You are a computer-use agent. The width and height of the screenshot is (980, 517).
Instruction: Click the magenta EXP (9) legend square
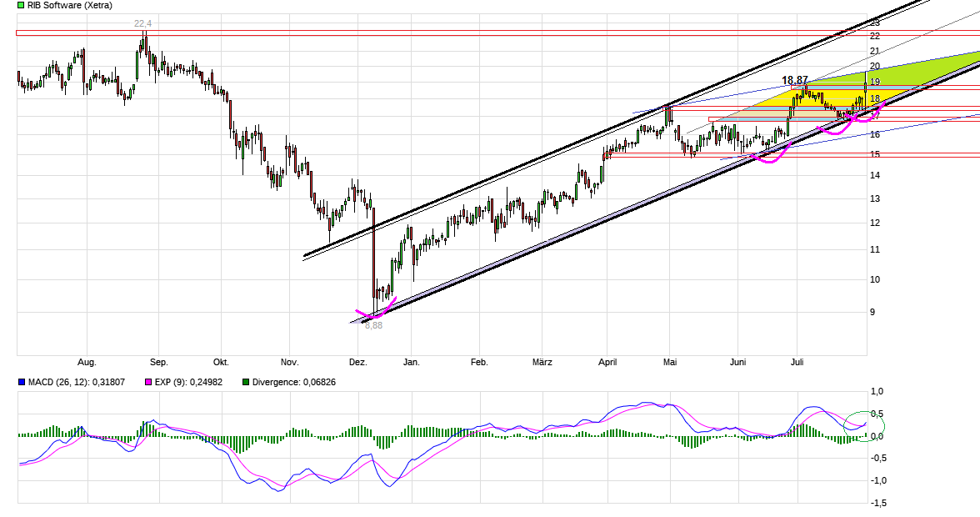point(148,382)
